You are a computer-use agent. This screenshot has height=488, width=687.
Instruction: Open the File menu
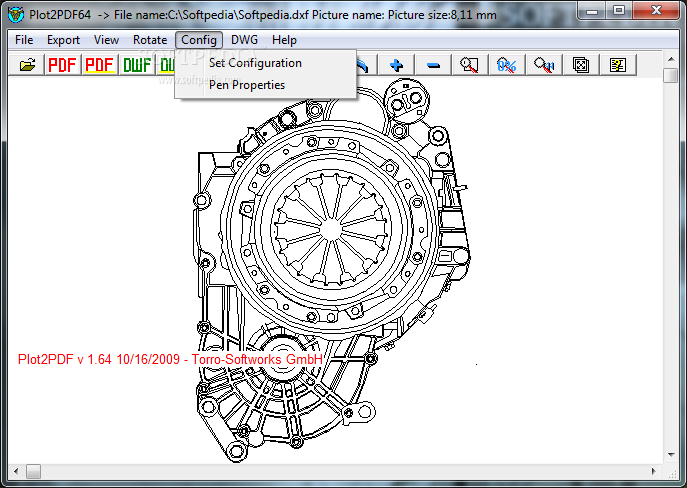[x=24, y=40]
